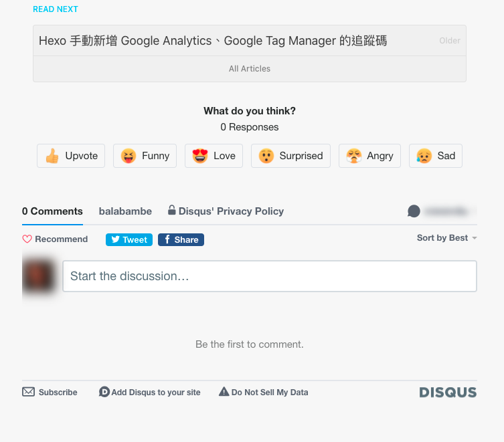Switch to the 0 Comments tab
The image size is (504, 442).
pyautogui.click(x=52, y=211)
